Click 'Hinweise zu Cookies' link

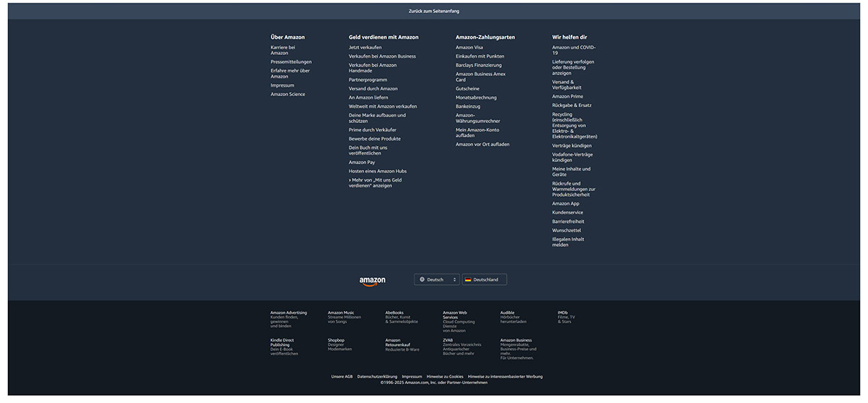tap(445, 376)
